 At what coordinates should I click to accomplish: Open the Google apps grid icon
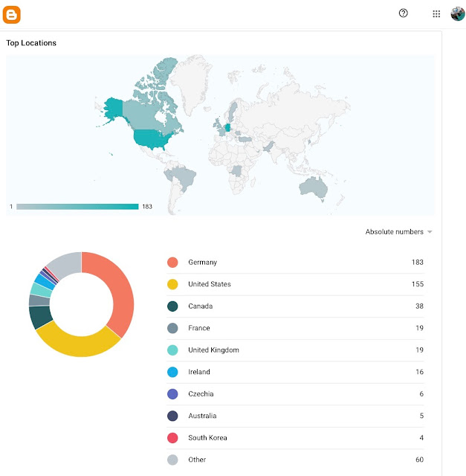tap(436, 13)
